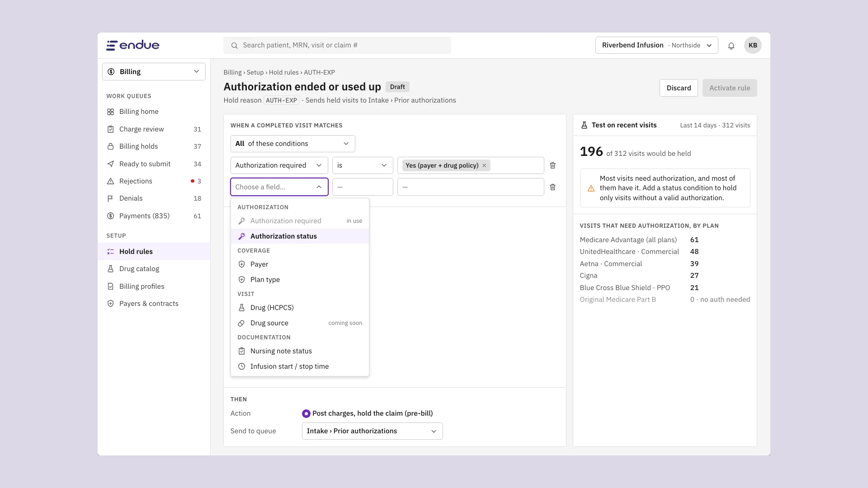Open the 'is' operator dropdown
Viewport: 868px width, 488px height.
tap(363, 165)
